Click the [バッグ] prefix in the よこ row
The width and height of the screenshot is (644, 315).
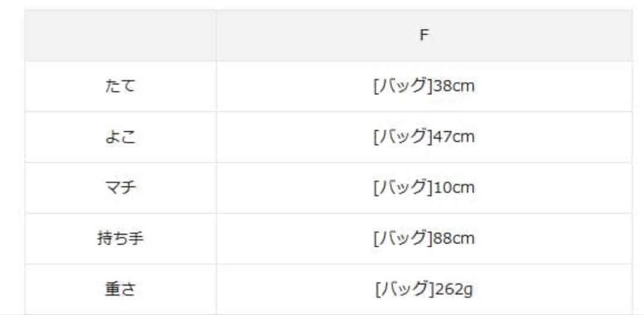[402, 137]
